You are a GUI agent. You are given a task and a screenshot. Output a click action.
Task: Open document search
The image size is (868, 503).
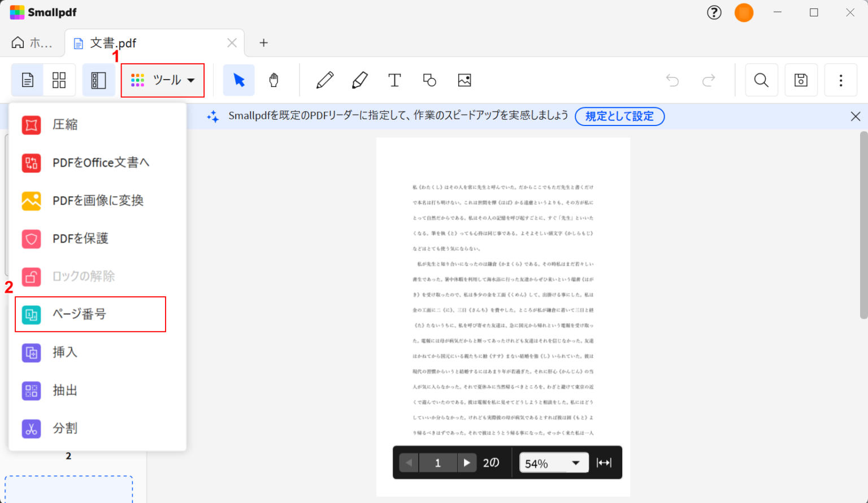(x=761, y=80)
